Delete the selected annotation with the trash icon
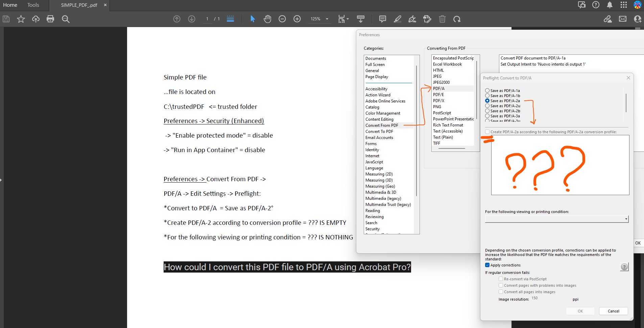Viewport: 644px width, 328px height. click(443, 19)
